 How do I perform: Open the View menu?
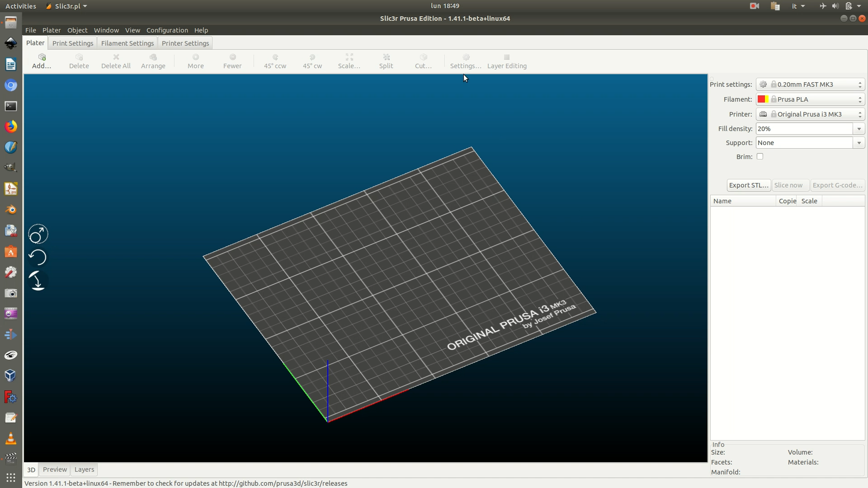(132, 30)
